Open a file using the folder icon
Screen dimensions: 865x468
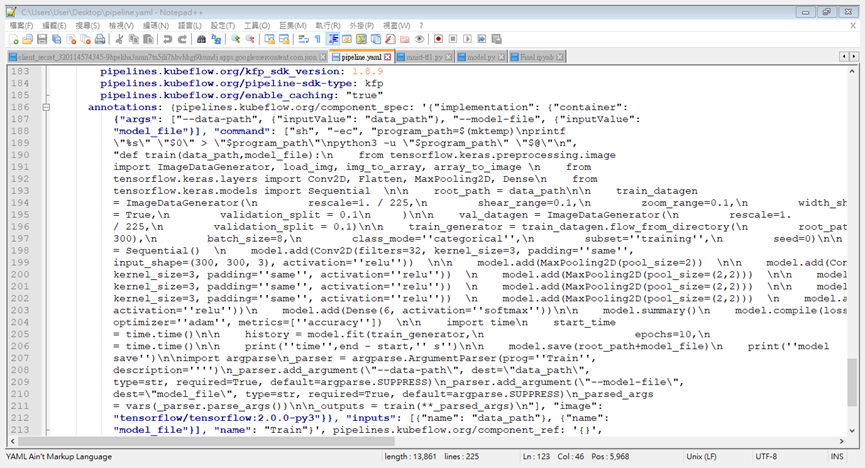[28, 39]
